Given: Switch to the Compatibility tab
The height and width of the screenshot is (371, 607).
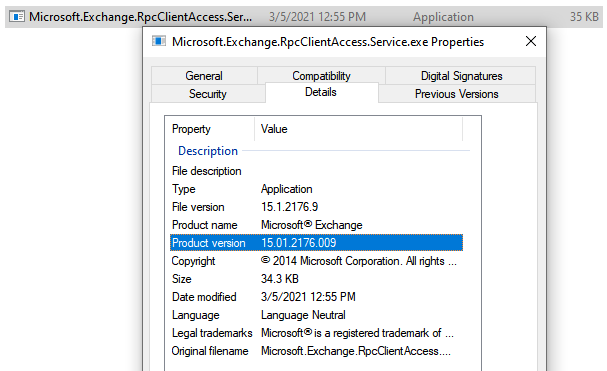Looking at the screenshot, I should [321, 75].
